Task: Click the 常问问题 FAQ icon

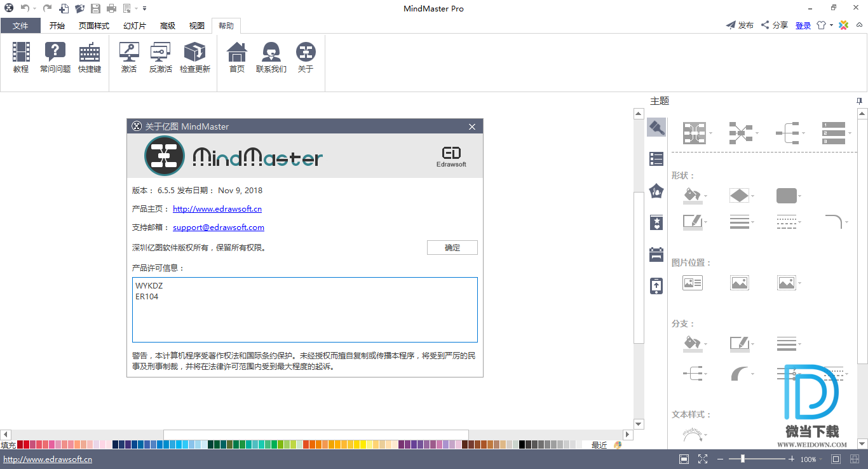Action: pyautogui.click(x=55, y=57)
